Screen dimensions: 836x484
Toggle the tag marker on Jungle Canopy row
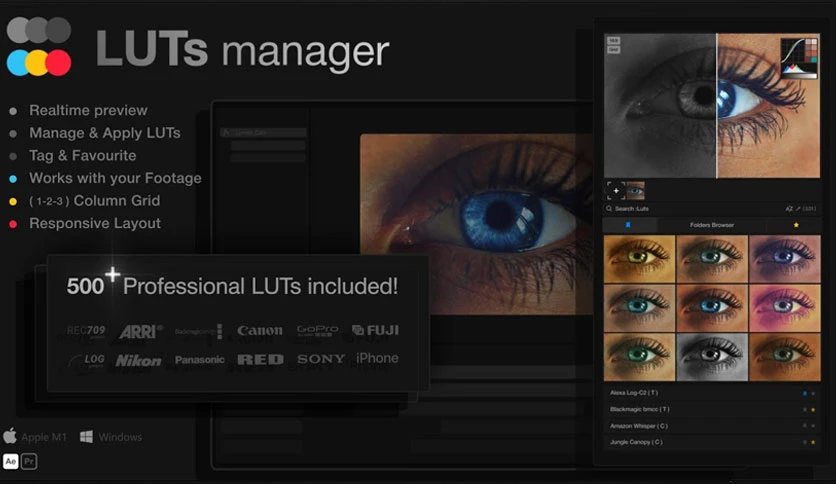point(805,442)
